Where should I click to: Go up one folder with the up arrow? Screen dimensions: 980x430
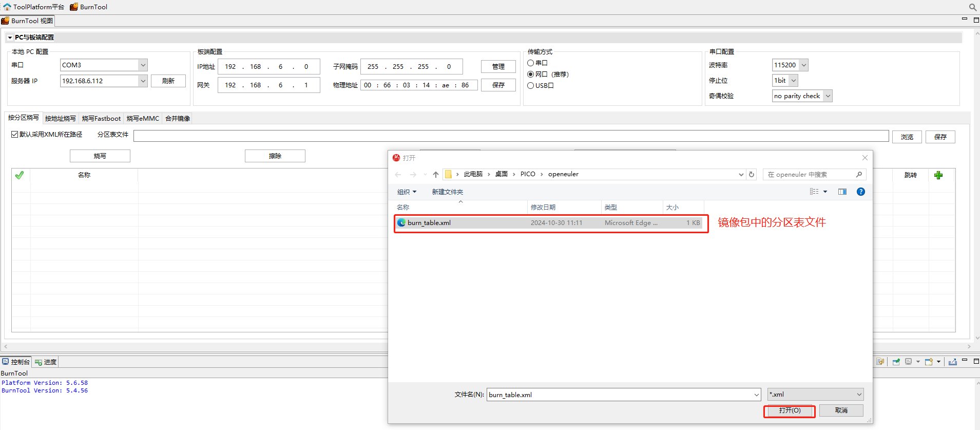point(436,175)
